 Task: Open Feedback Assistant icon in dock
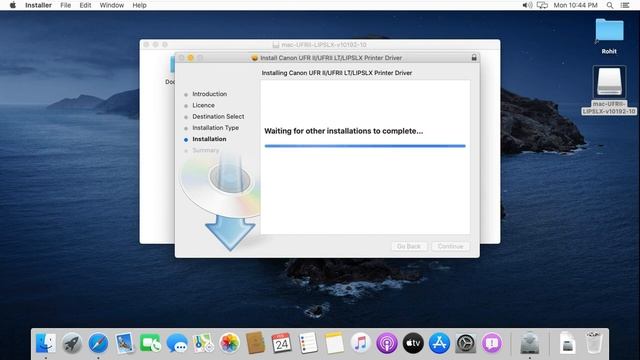(x=492, y=343)
